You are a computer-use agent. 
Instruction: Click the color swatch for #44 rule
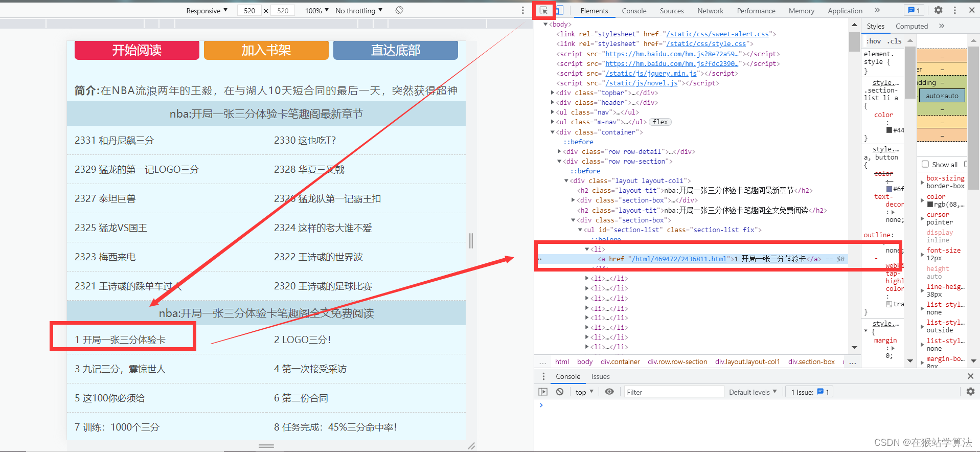[x=889, y=130]
